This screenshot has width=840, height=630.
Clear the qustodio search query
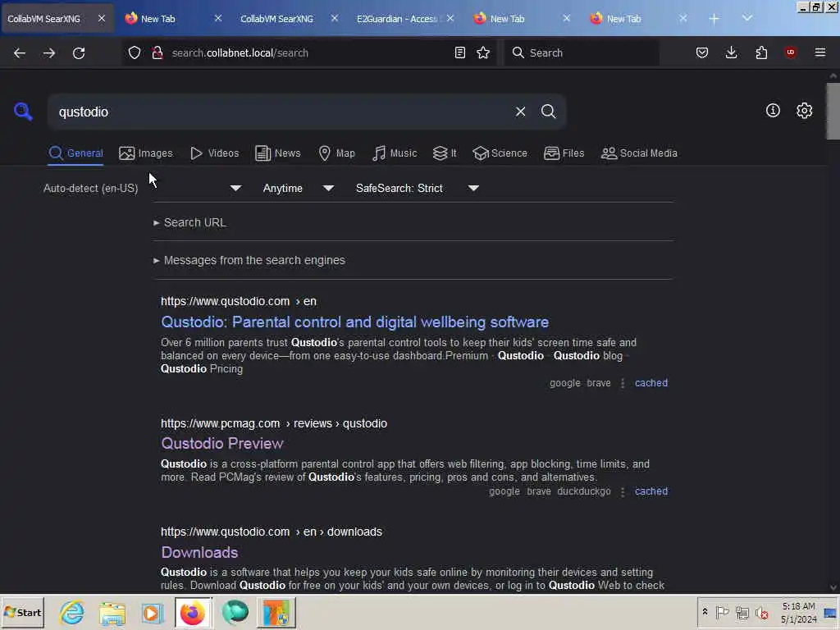click(520, 112)
